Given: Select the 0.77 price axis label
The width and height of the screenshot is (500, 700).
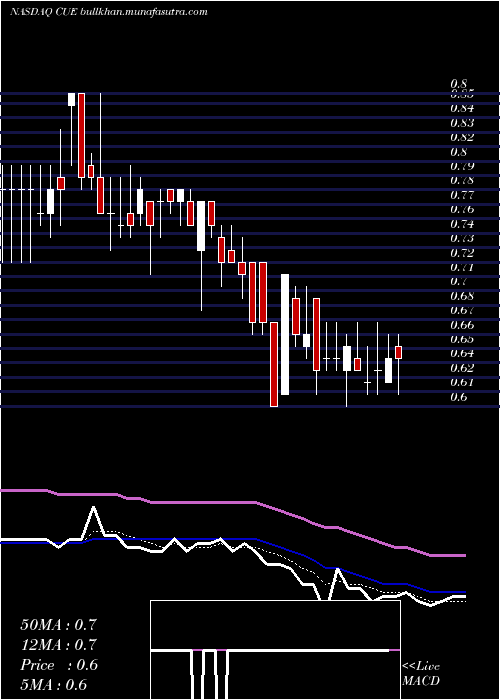Looking at the screenshot, I should (x=462, y=195).
